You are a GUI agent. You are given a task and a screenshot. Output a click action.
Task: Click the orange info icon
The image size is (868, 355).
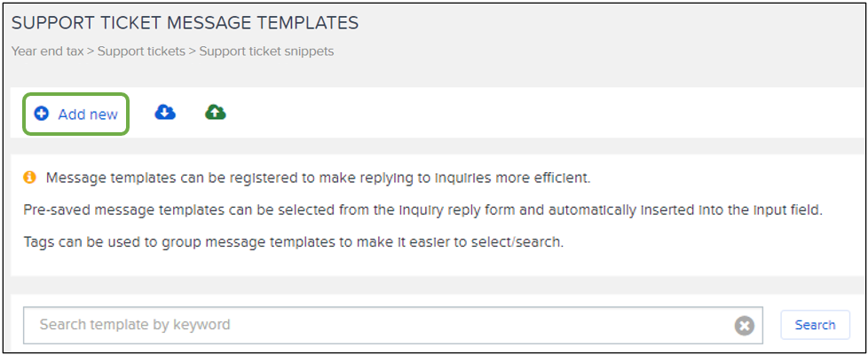coord(29,177)
